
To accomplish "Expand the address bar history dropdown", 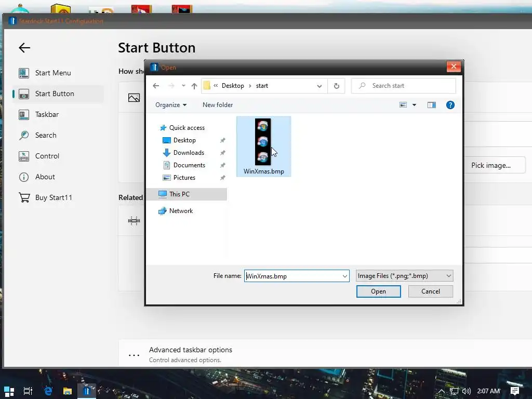I will [x=320, y=86].
